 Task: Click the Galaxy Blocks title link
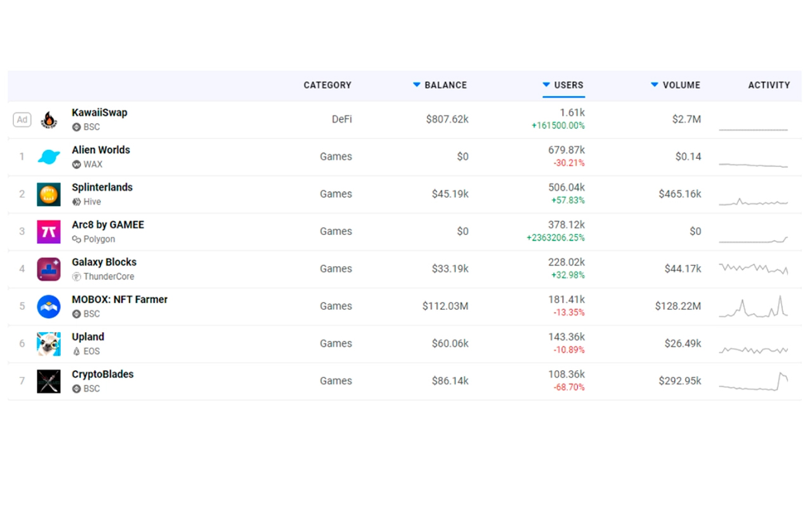(104, 262)
